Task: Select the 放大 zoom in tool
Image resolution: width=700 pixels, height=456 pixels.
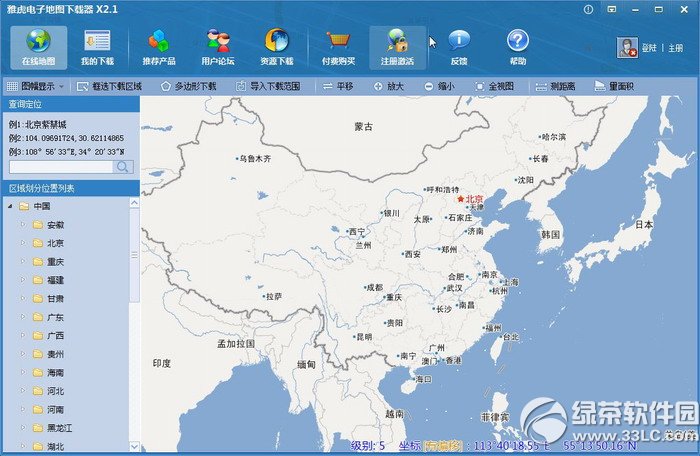Action: [x=389, y=86]
